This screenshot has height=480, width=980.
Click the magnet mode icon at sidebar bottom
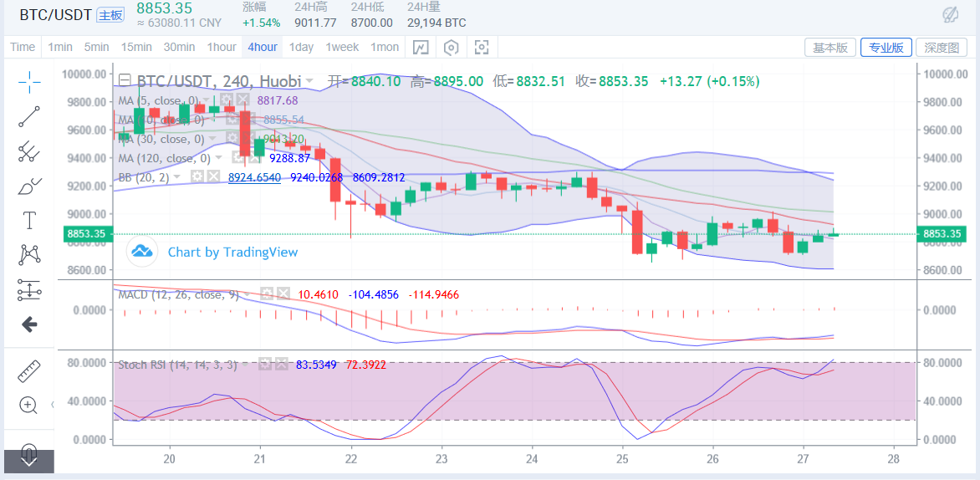click(28, 452)
